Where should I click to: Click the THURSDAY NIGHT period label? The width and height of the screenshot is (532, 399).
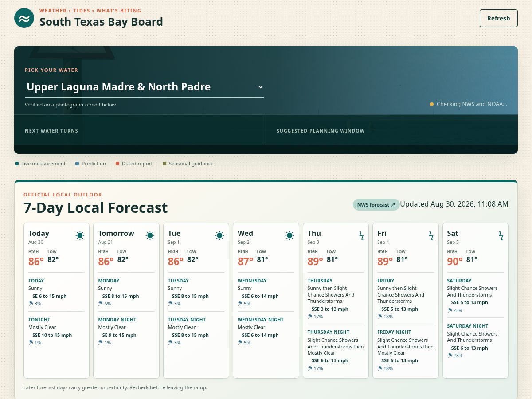coord(329,332)
